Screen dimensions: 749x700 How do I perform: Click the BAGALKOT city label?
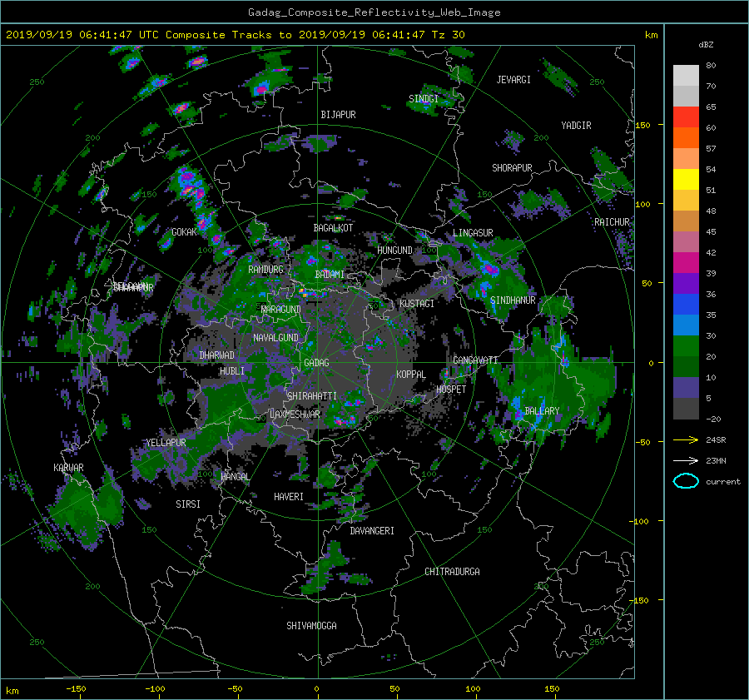pyautogui.click(x=333, y=228)
